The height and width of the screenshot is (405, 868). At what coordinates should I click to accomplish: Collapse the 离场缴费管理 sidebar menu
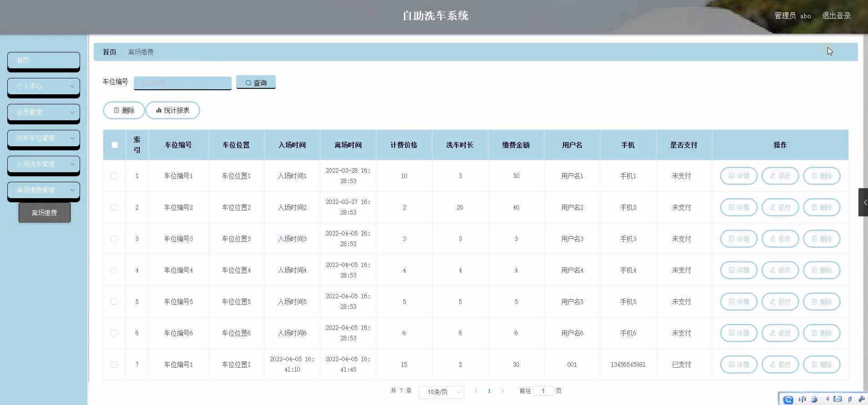44,190
